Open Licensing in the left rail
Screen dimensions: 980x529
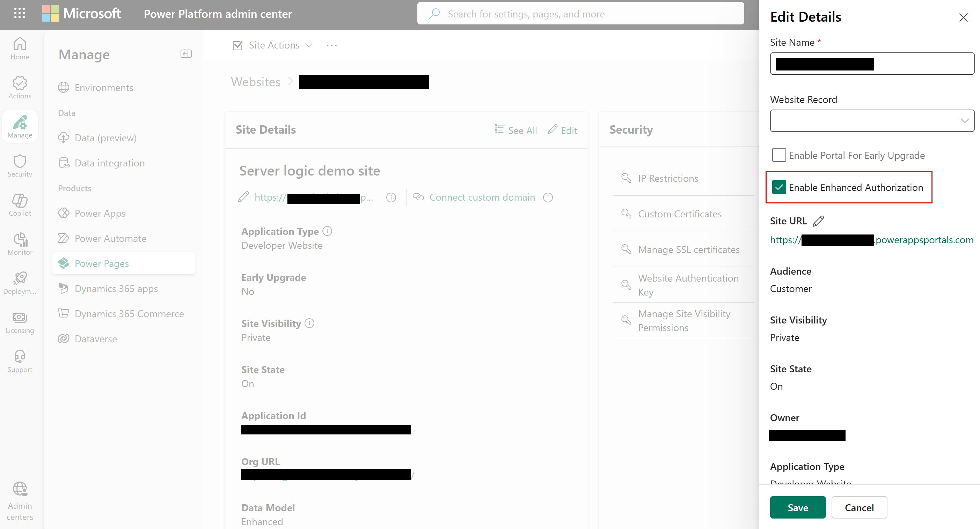[x=20, y=323]
